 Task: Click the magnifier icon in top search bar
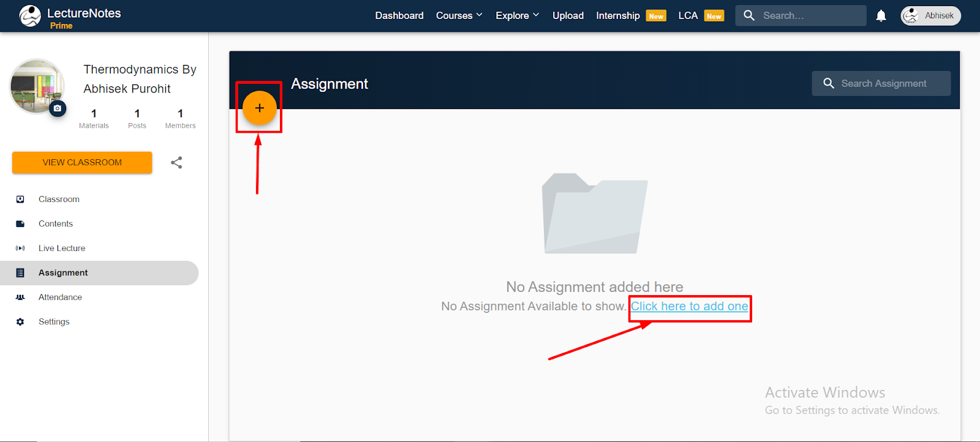point(748,15)
